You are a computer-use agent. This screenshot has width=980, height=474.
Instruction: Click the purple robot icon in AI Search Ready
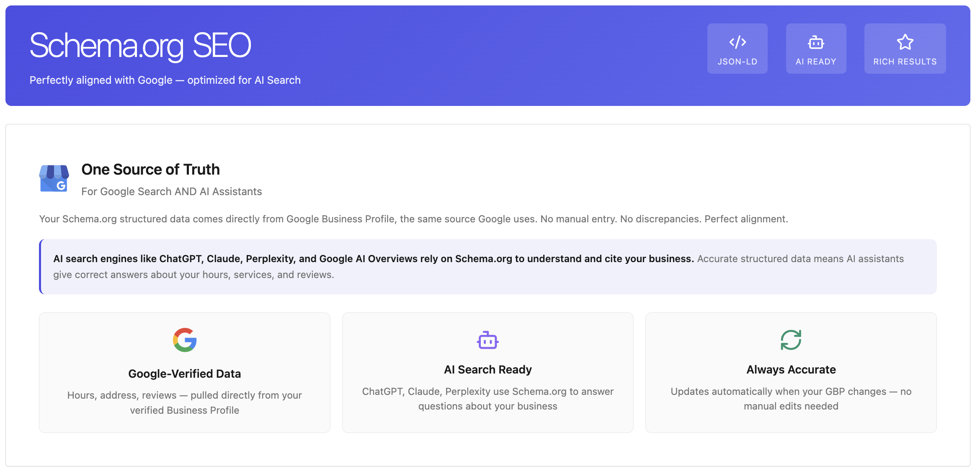[x=487, y=340]
